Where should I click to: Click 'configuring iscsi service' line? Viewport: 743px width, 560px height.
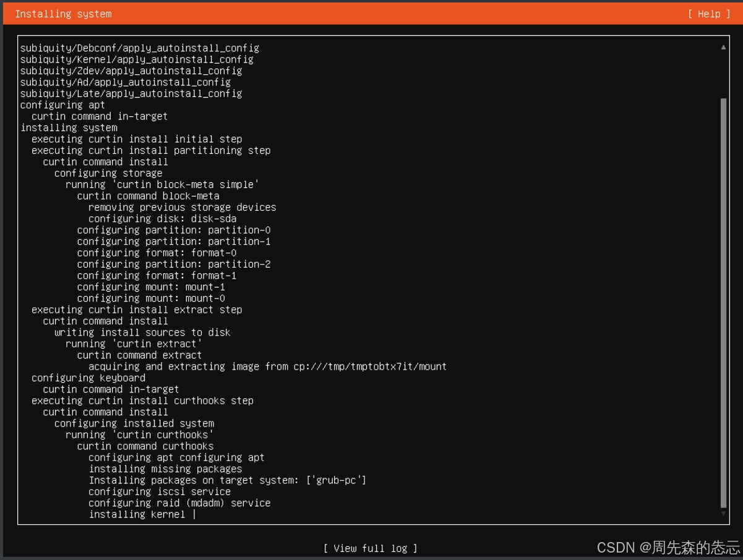(160, 492)
